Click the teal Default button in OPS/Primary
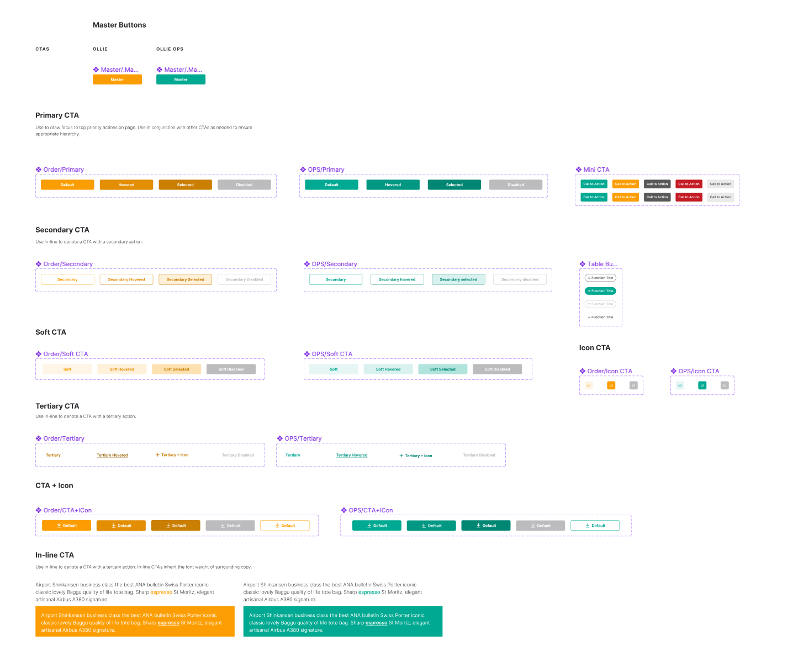The image size is (798, 672). [331, 185]
